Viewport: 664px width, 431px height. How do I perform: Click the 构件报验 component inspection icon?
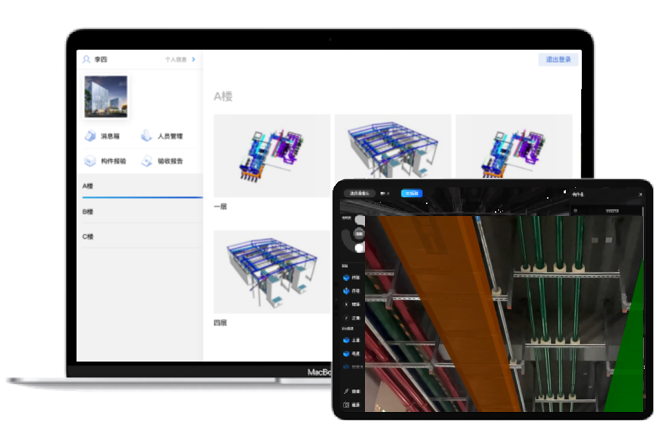click(90, 161)
